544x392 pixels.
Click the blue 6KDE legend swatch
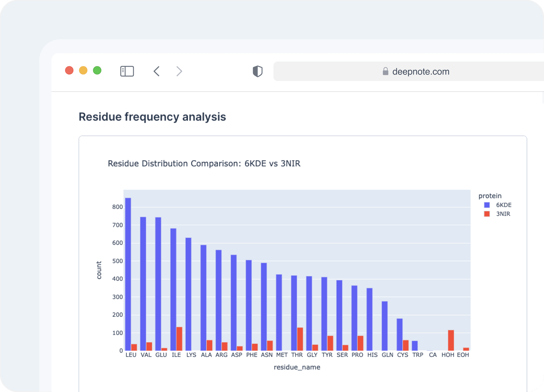point(487,205)
